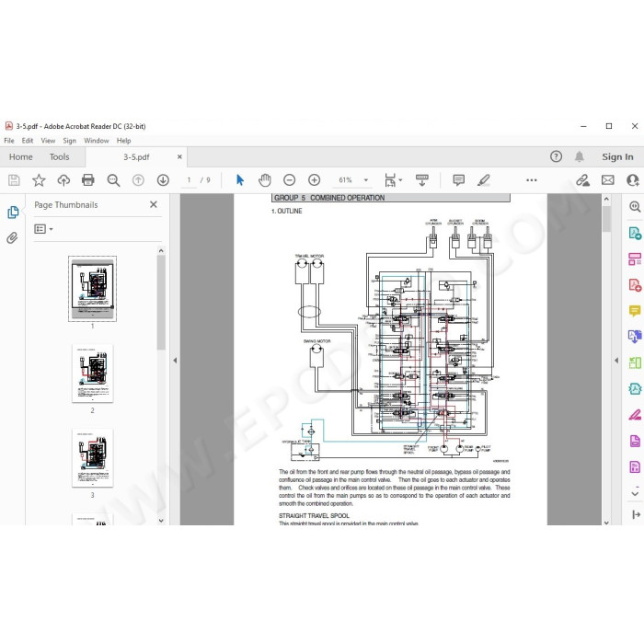The height and width of the screenshot is (644, 644).
Task: Click the Save file icon
Action: (14, 180)
